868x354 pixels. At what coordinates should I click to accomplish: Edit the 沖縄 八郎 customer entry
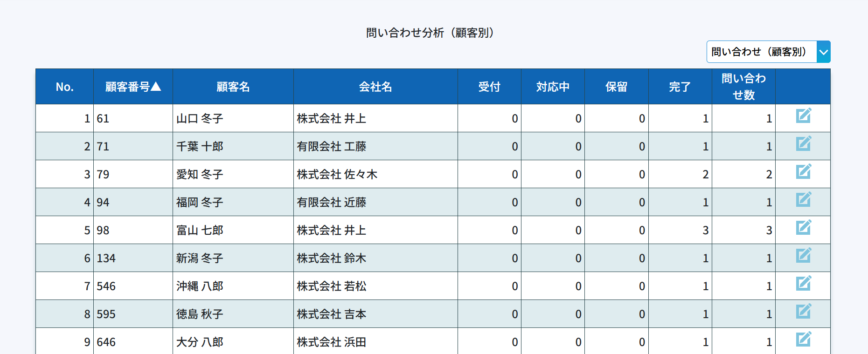click(803, 283)
